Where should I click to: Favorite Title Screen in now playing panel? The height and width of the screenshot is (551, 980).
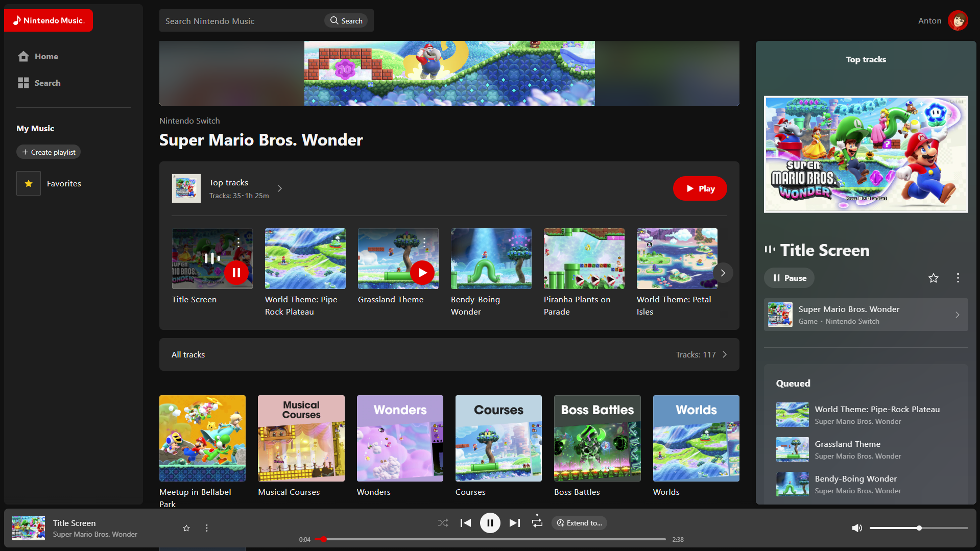click(934, 278)
